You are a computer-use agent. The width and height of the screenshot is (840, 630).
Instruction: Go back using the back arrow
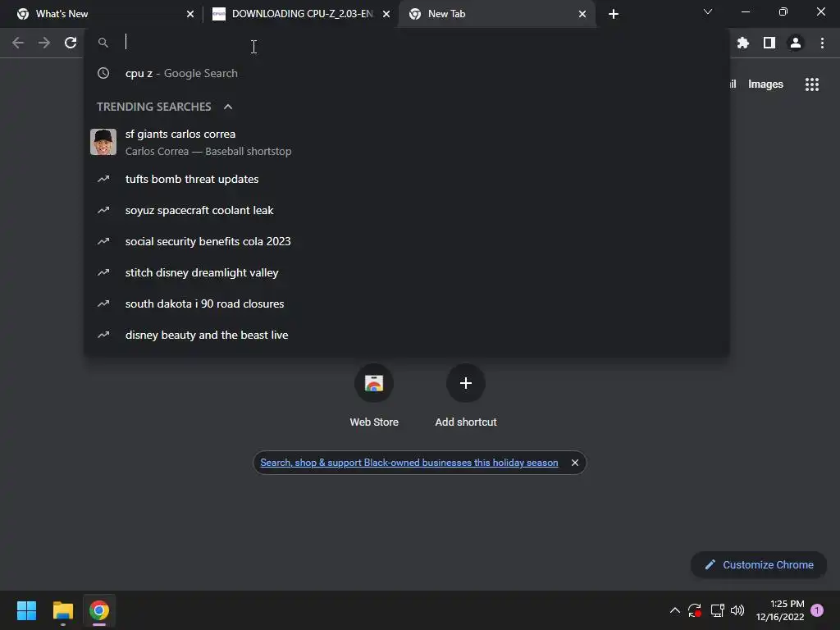pos(18,43)
